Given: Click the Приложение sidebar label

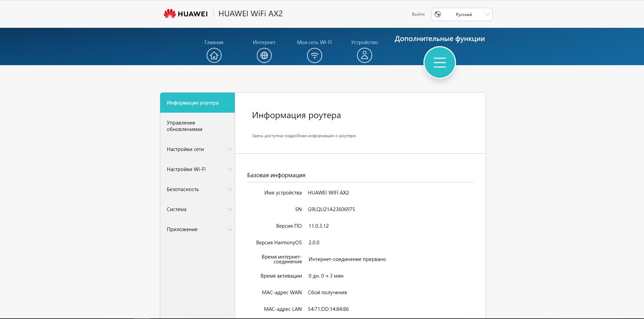Looking at the screenshot, I should (x=182, y=229).
